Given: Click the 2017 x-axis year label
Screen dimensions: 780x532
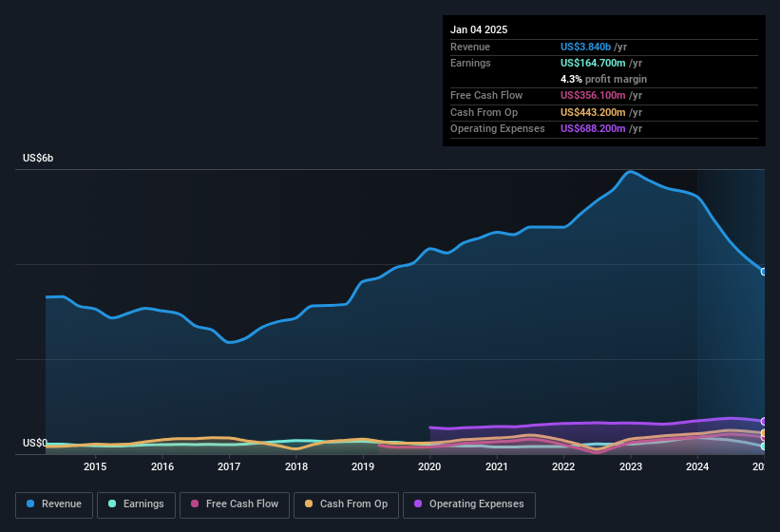Looking at the screenshot, I should click(229, 466).
